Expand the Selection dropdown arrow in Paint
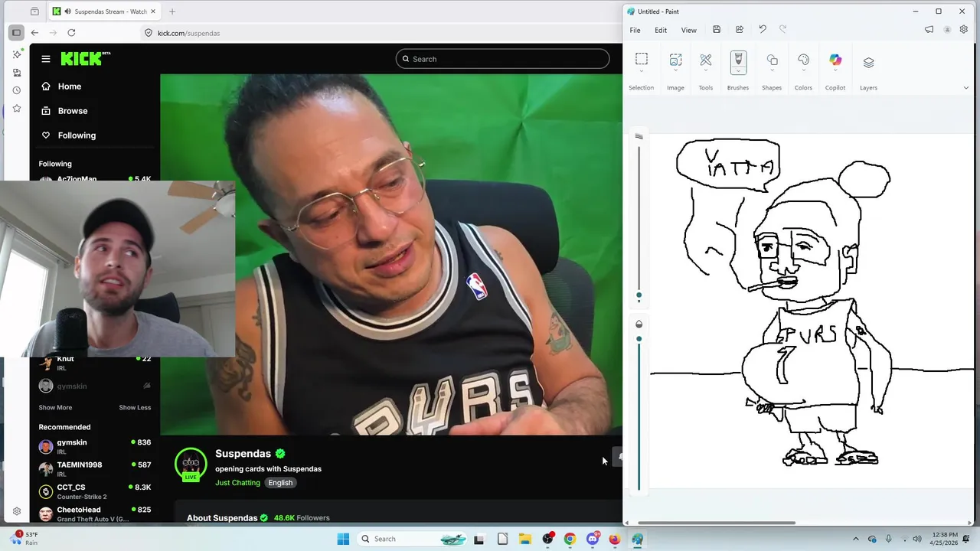 [642, 72]
